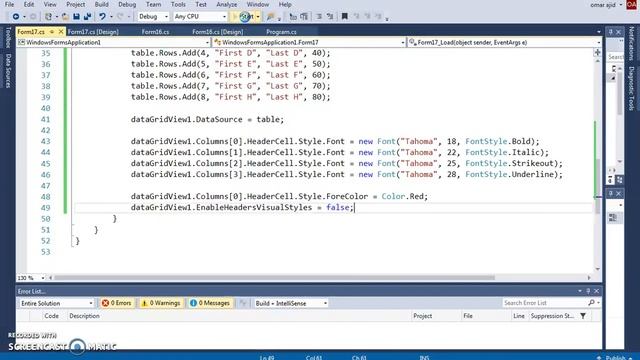
Task: Click the Error List filter funnel icon
Action: click(x=583, y=316)
